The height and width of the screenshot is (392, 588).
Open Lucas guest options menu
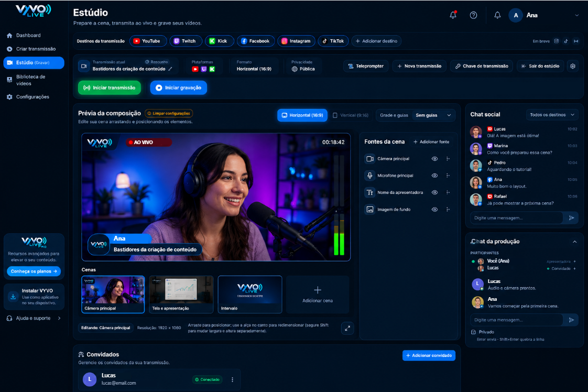click(233, 379)
